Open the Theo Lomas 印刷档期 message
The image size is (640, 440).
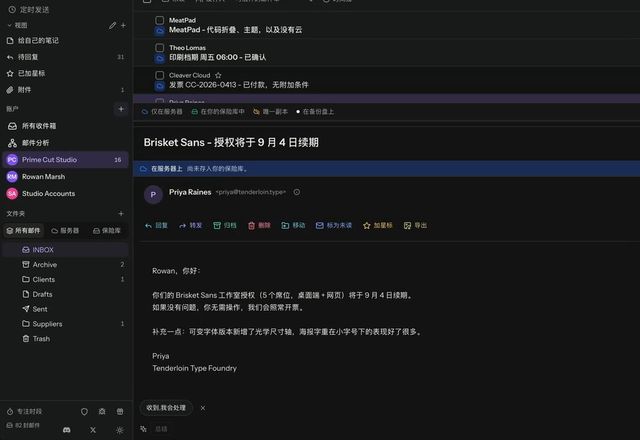click(x=386, y=53)
